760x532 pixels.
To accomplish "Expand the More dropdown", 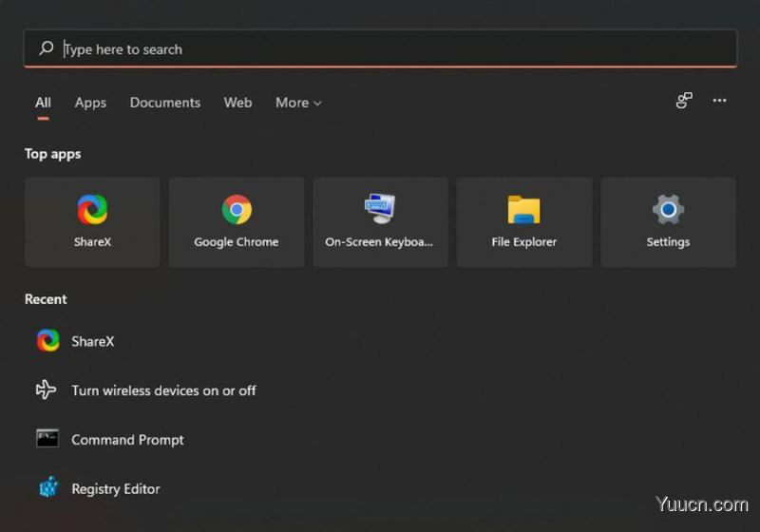I will click(298, 103).
